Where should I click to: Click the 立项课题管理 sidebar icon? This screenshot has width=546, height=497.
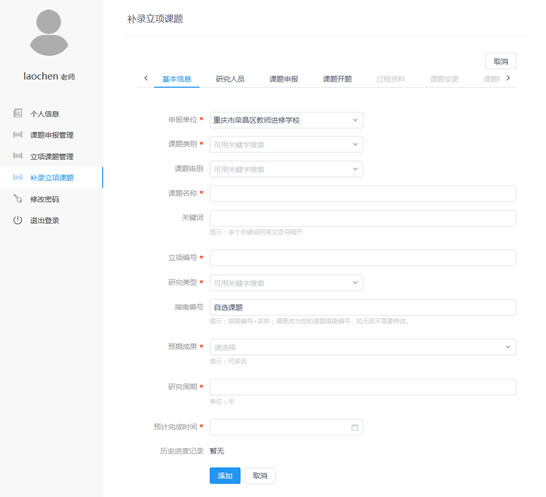click(17, 156)
